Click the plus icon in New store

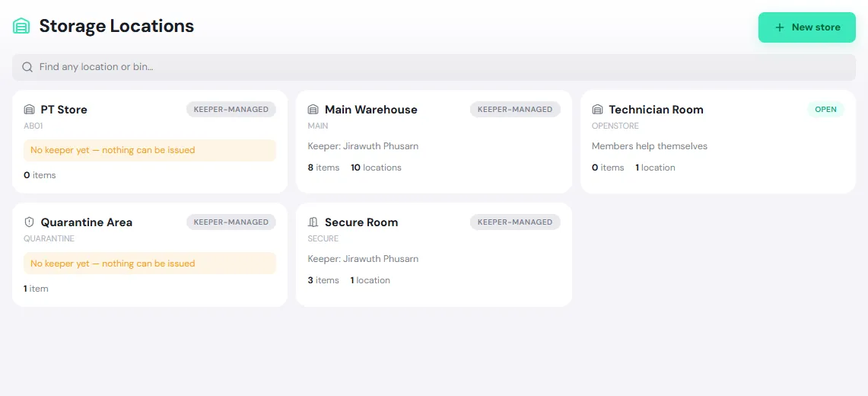click(x=780, y=27)
